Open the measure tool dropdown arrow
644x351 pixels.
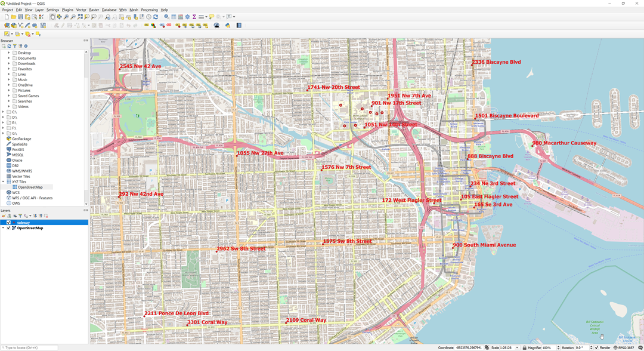coord(206,17)
